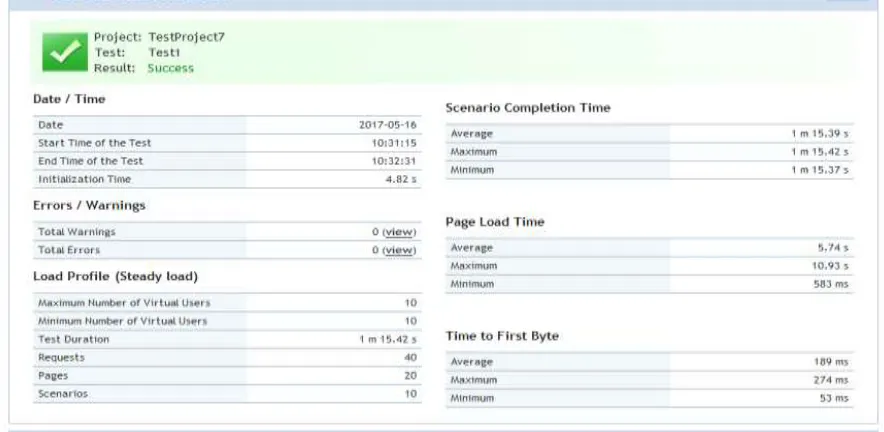Click the Page Load Time Minimum row

pos(649,284)
